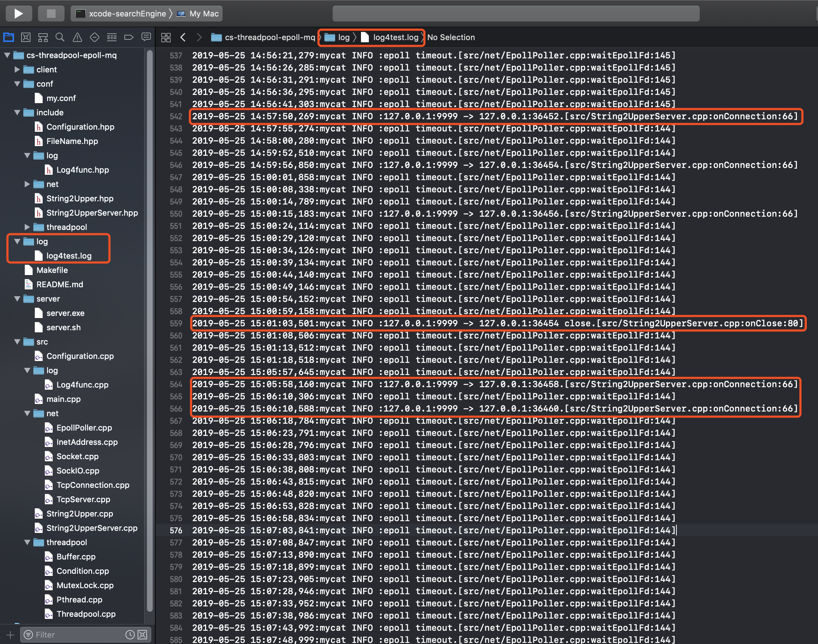Collapse the conf folder

tap(17, 84)
